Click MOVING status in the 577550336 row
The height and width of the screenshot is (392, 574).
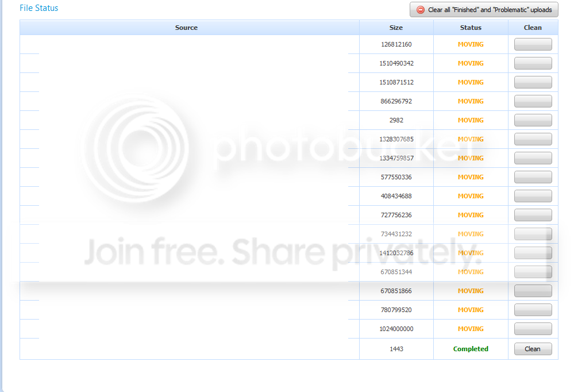[471, 177]
